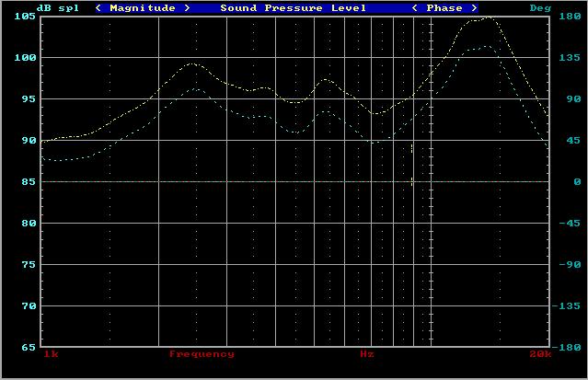Click the left arrow beside Phase
The height and width of the screenshot is (380, 588).
[415, 8]
